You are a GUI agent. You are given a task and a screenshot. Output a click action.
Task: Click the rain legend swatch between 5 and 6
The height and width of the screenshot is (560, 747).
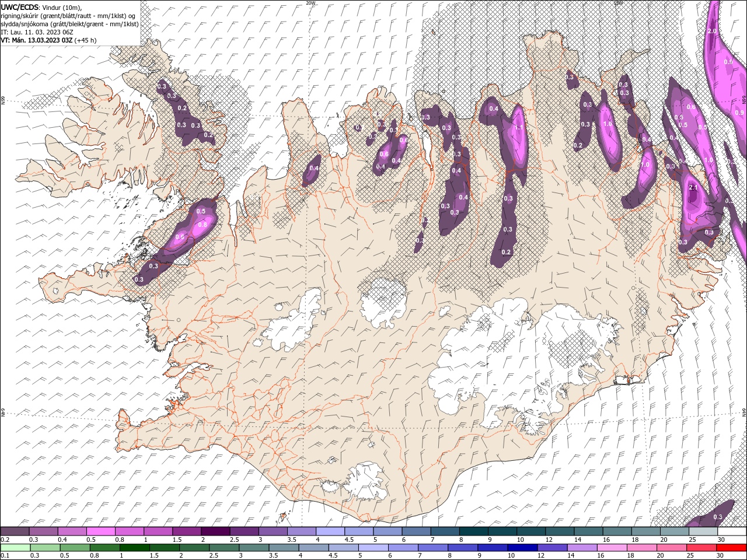tap(373, 547)
